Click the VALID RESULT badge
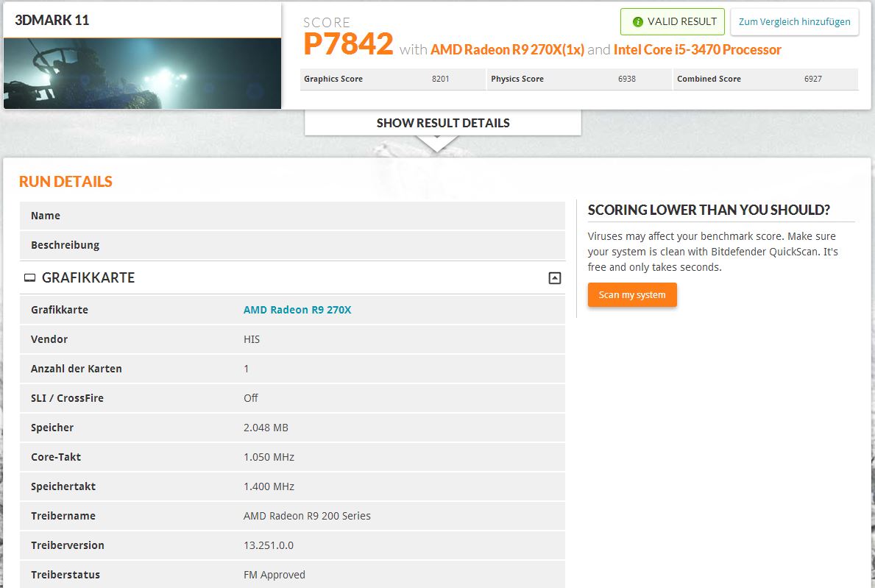Screen dimensions: 875x588 click(672, 22)
